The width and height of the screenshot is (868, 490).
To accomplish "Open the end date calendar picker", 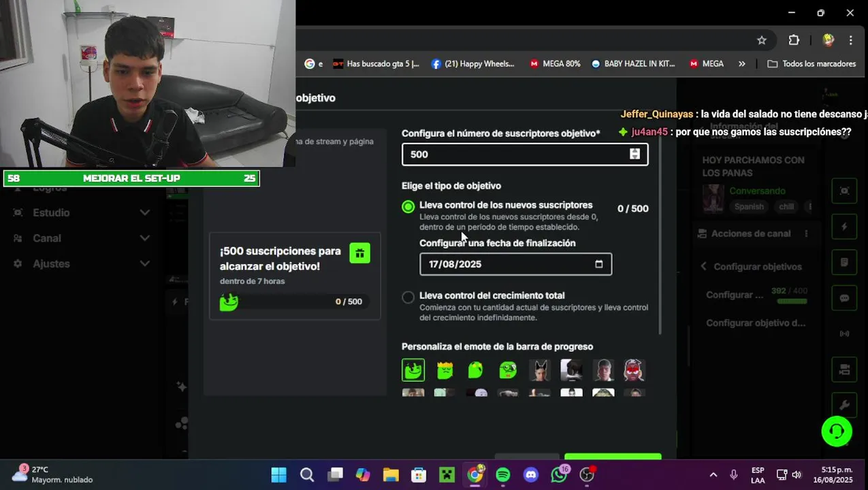I will [599, 264].
